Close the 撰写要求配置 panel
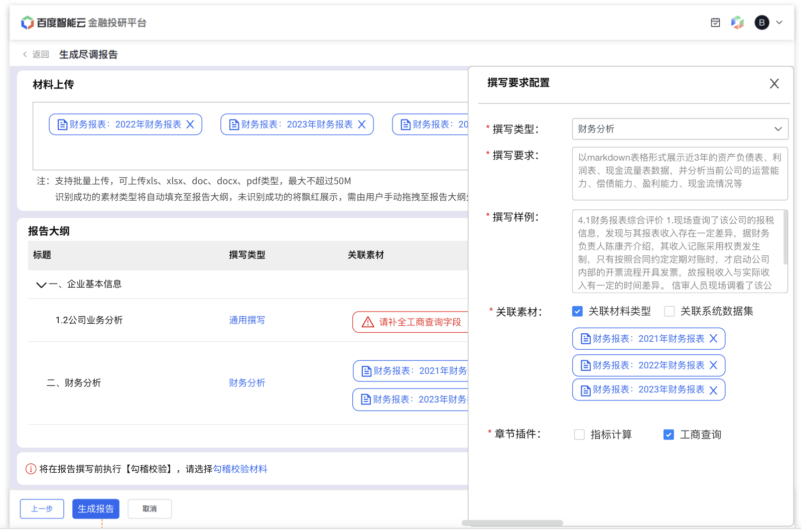Screen dimensions: 801x532 [774, 84]
